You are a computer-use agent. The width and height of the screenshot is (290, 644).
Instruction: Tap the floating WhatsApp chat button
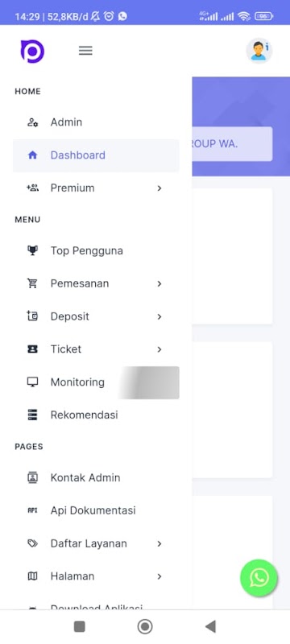tap(259, 578)
